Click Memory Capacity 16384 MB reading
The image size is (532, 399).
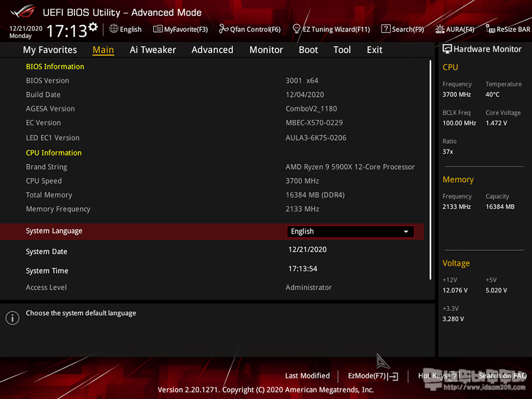[499, 207]
